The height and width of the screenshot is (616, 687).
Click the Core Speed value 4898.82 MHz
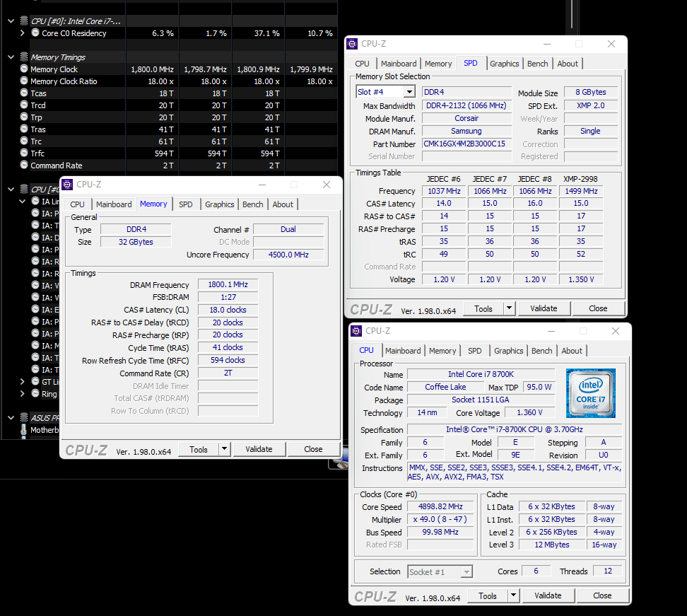coord(440,506)
